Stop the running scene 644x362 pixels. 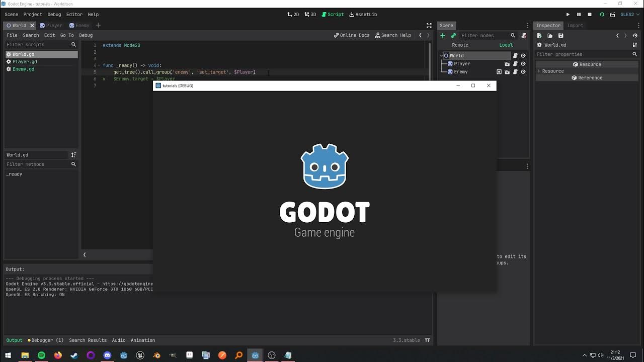(x=590, y=15)
